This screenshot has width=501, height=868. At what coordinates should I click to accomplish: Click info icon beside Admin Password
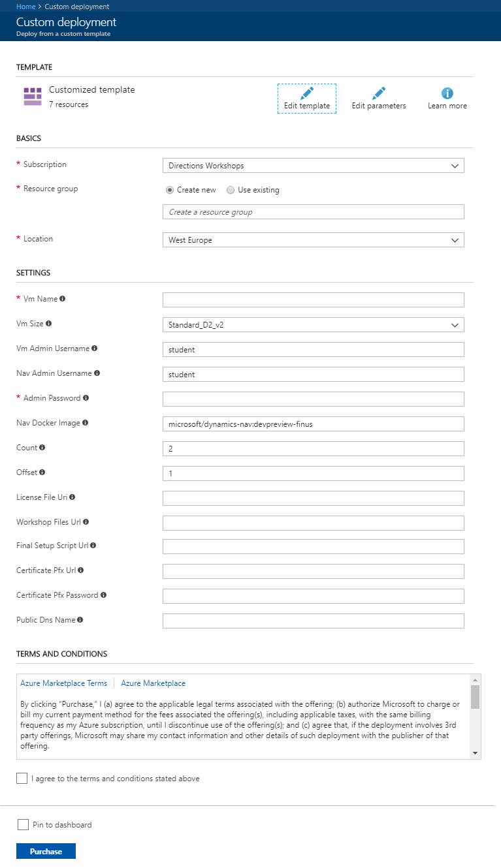pos(86,398)
